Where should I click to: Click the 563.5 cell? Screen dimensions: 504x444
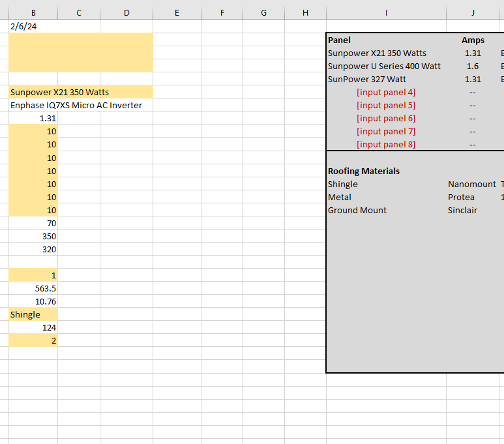[33, 289]
